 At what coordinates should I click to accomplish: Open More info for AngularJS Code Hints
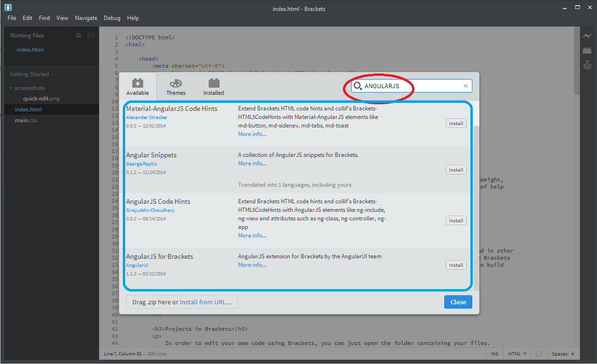click(x=252, y=236)
